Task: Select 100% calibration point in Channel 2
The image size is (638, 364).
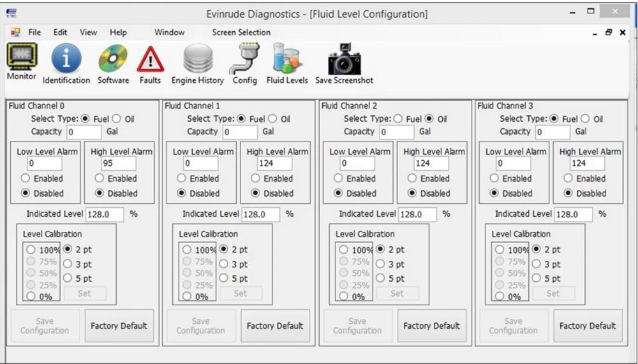Action: [344, 250]
